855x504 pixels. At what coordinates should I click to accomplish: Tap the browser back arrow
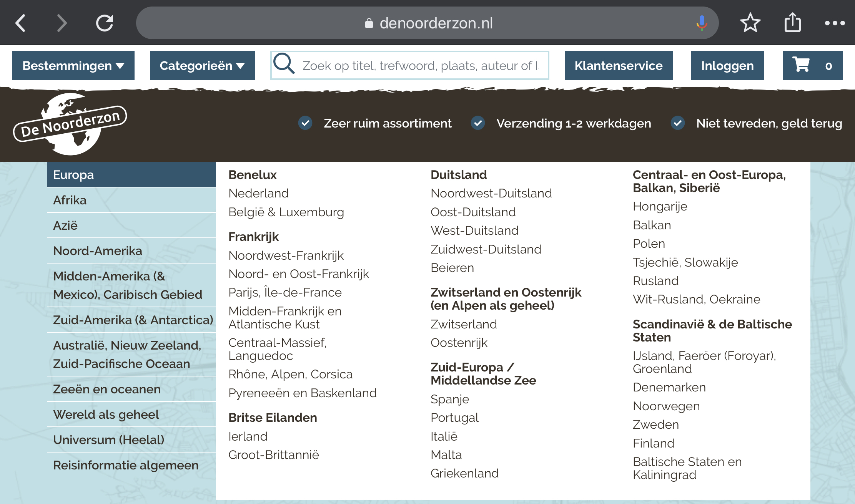point(21,23)
